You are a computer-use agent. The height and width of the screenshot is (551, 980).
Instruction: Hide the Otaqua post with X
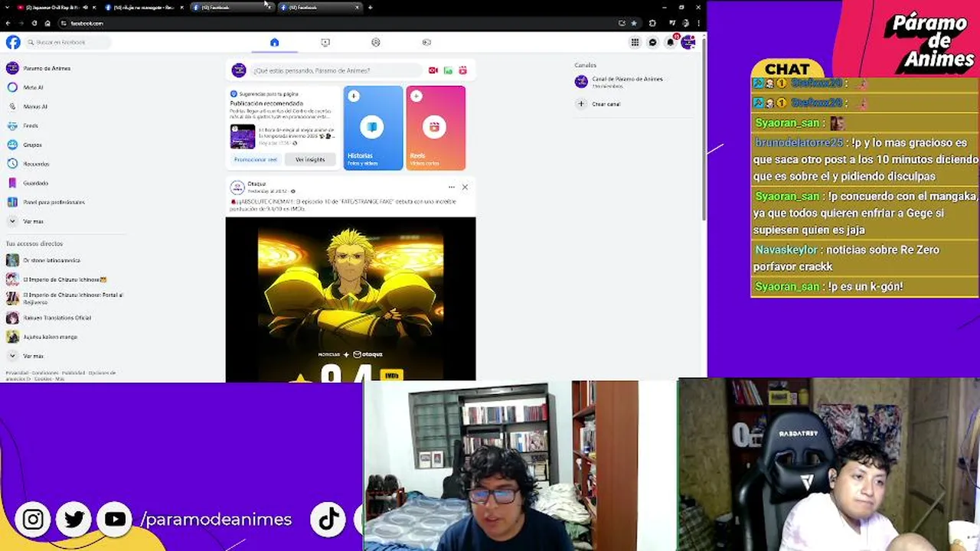click(465, 187)
